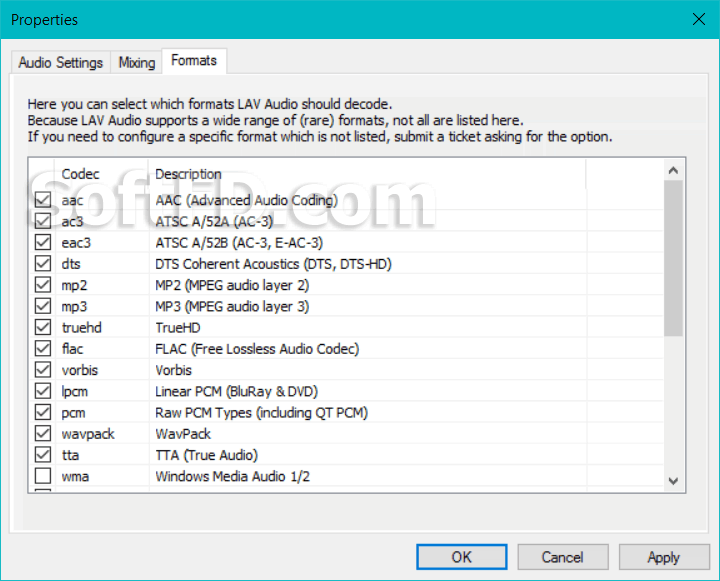Toggle the flac checkbox
Screen dimensions: 720x581
point(43,348)
